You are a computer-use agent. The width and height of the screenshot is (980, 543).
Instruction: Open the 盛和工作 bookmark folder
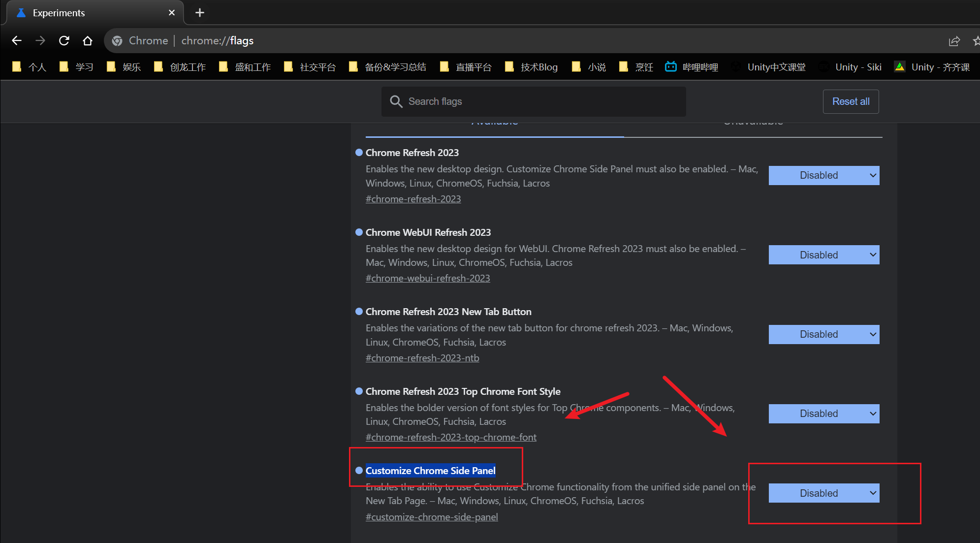click(x=245, y=67)
